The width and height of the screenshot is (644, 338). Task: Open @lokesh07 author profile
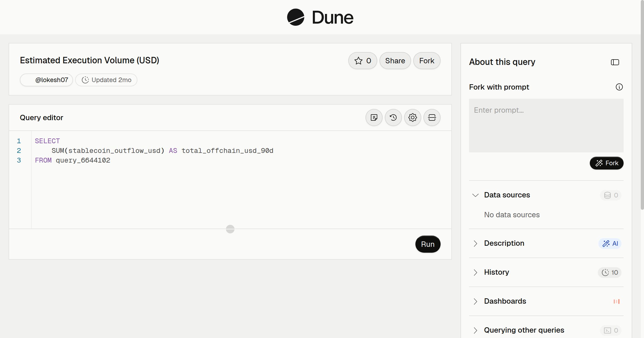click(46, 80)
